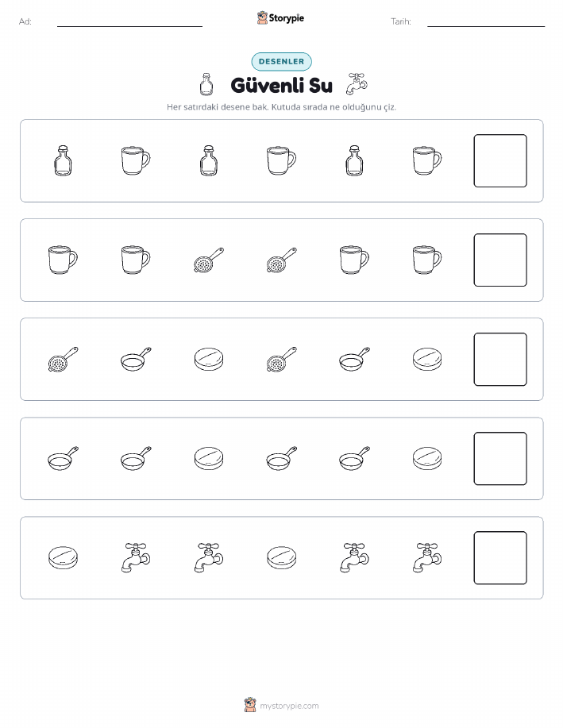Click the last lid in row four
Screen dimensions: 563x728
[427, 459]
